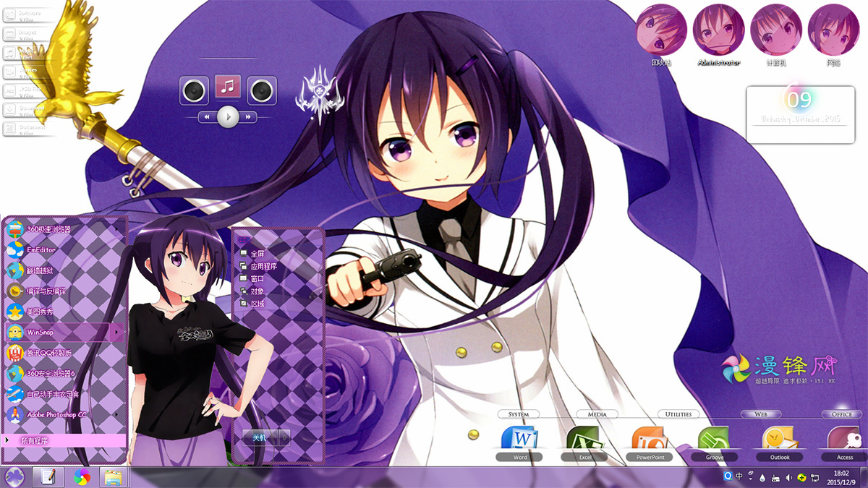Switch to the Web dock tab
Screen dimensions: 868x488
(761, 414)
